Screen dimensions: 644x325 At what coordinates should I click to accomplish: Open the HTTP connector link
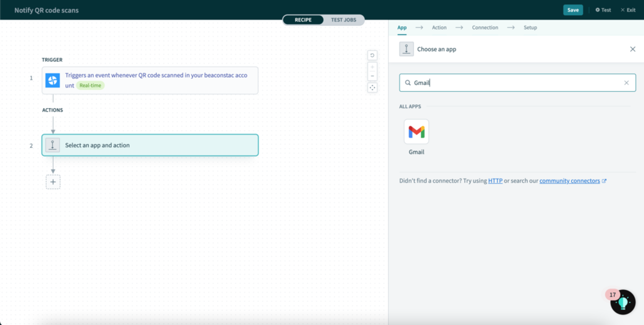coord(495,181)
